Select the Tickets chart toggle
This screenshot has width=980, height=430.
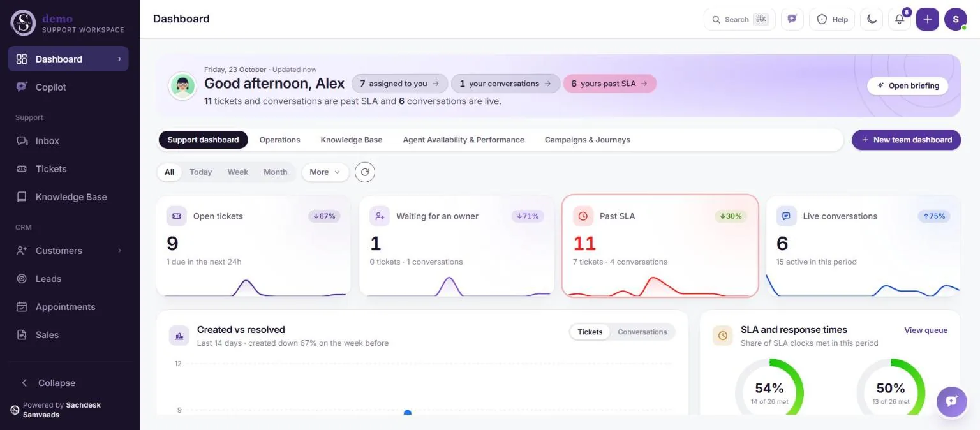point(590,332)
